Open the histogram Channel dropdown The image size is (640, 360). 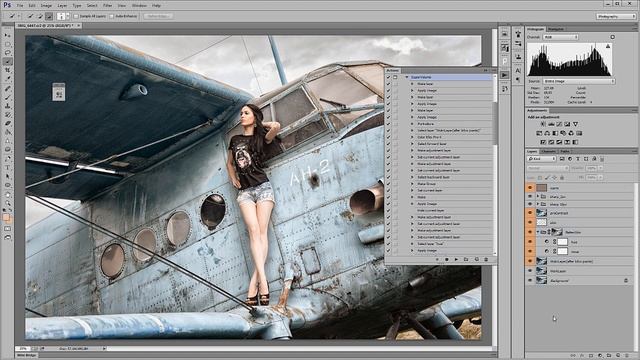560,37
